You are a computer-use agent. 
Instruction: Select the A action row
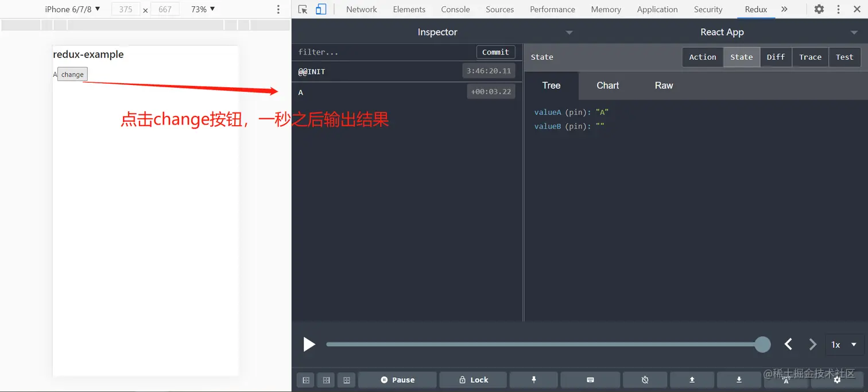[406, 92]
